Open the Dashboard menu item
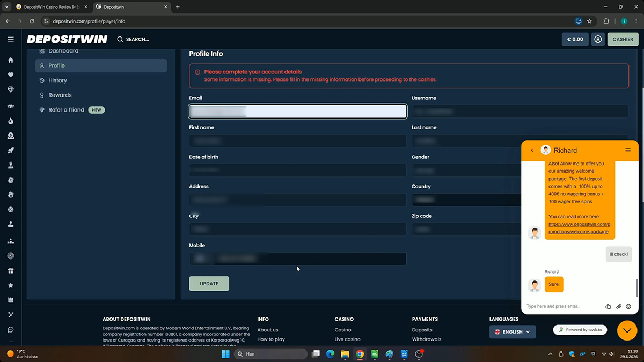Screen dimensions: 644x362 (63, 51)
